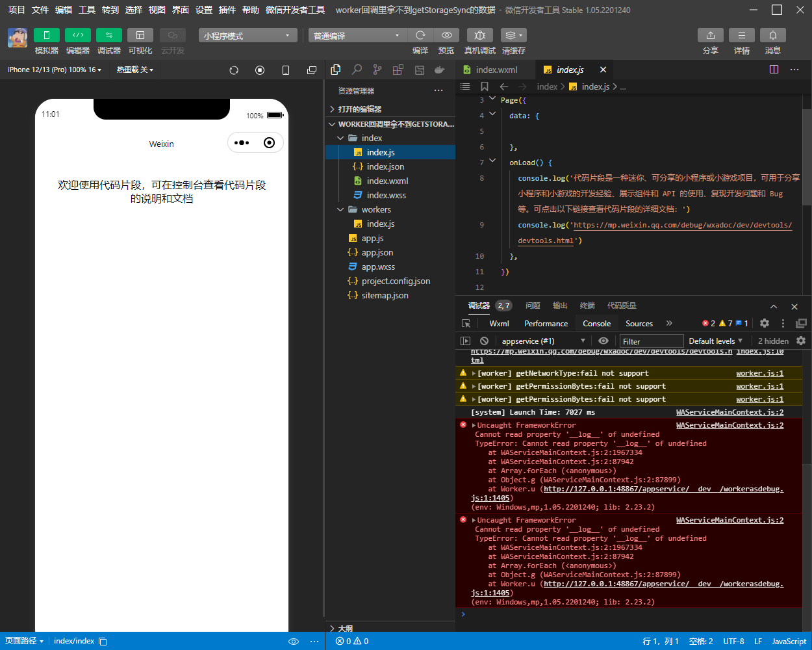Open the notification bell messages
The height and width of the screenshot is (650, 812).
click(x=773, y=35)
